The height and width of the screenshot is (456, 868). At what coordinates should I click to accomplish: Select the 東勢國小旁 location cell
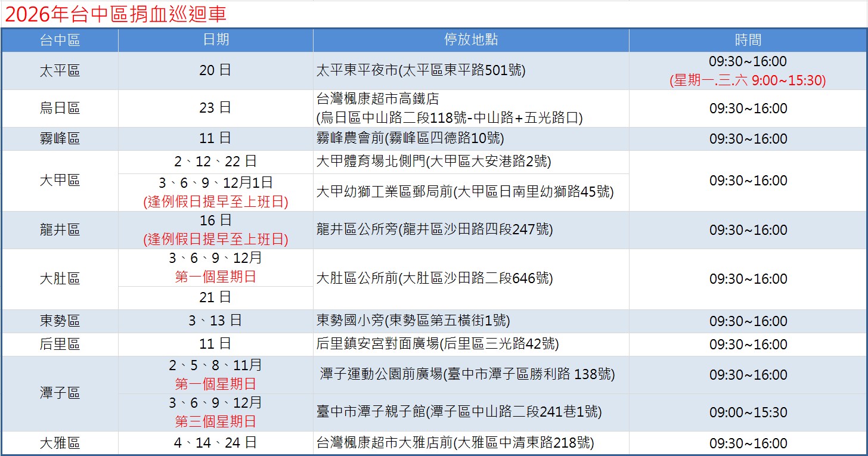413,321
